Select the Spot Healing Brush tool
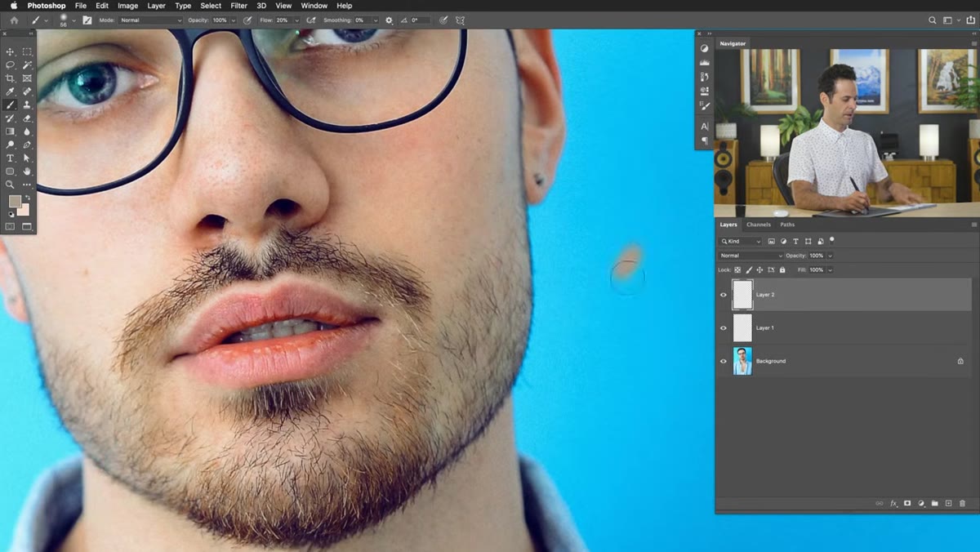 pyautogui.click(x=27, y=91)
